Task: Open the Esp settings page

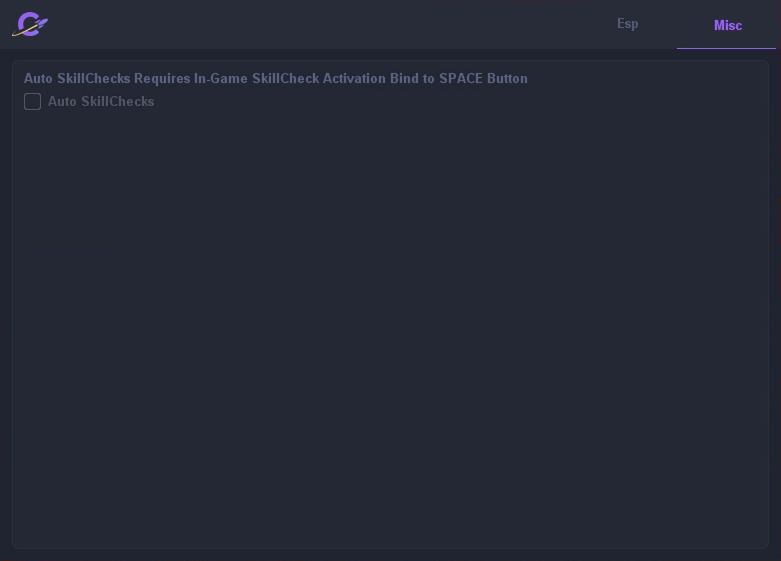Action: click(627, 24)
